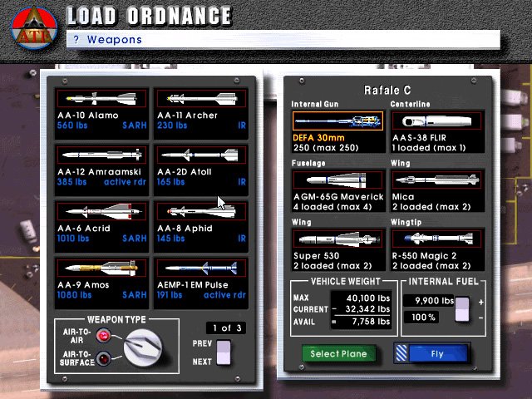Click the 'AA-9 Amos' name label
This screenshot has width=532, height=399.
coord(83,284)
